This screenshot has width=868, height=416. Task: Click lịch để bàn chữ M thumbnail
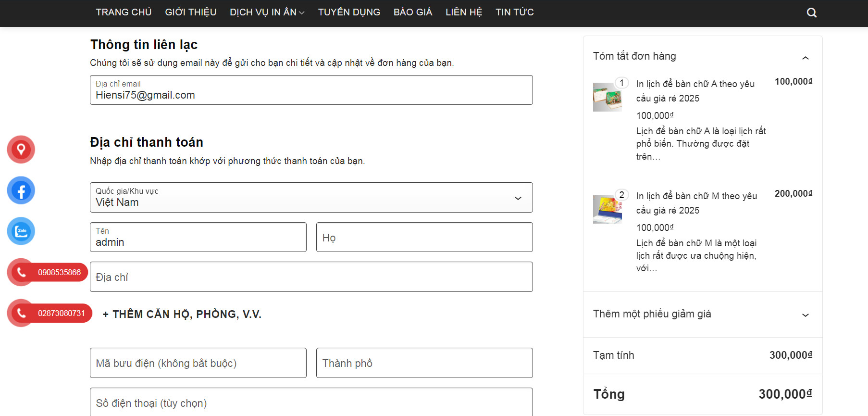[608, 209]
